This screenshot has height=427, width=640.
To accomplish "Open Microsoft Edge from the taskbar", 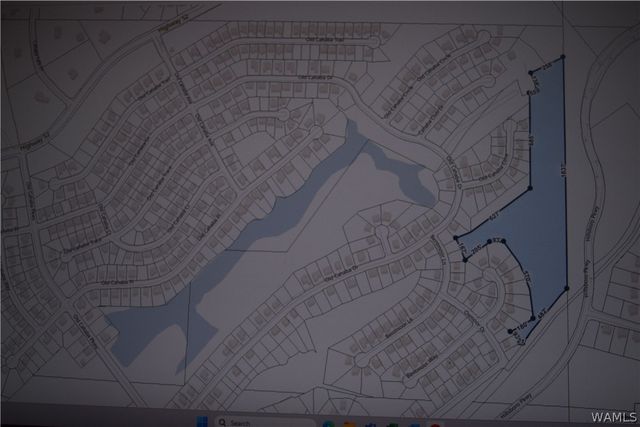I will click(329, 425).
